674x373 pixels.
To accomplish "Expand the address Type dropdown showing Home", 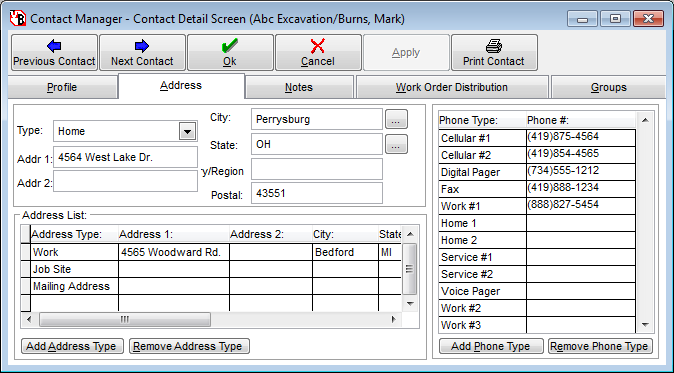I will point(187,131).
